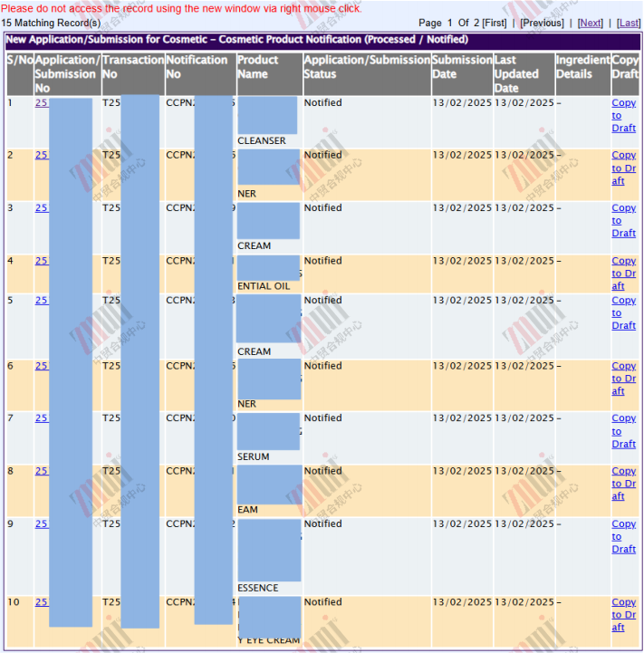Click the [First] pagination text
The width and height of the screenshot is (644, 653).
[x=494, y=23]
